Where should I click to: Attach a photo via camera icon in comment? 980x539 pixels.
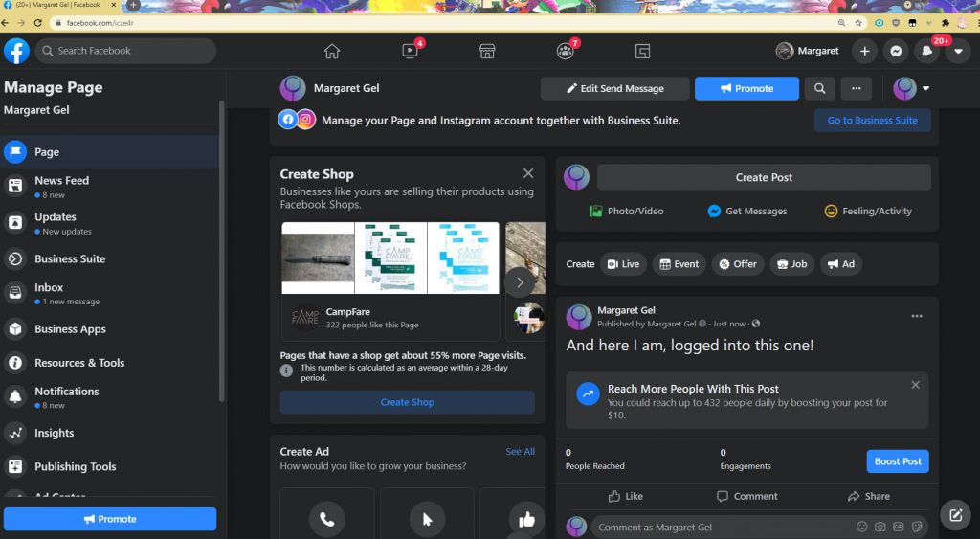[880, 527]
